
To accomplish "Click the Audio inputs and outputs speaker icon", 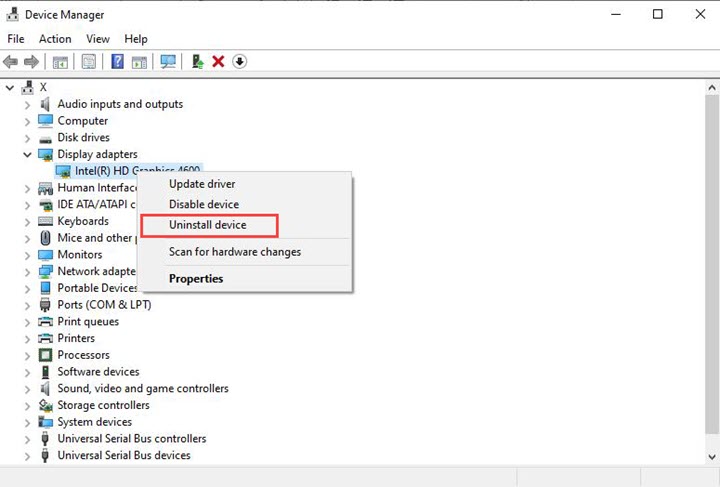I will click(45, 104).
